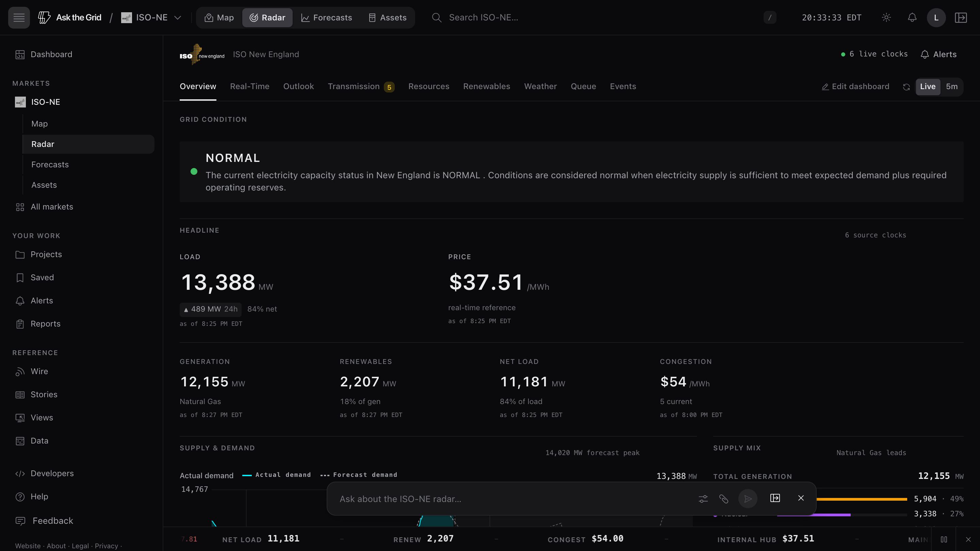Viewport: 980px width, 551px height.
Task: Select Assets under ISO-NE in sidebar
Action: pos(88,185)
